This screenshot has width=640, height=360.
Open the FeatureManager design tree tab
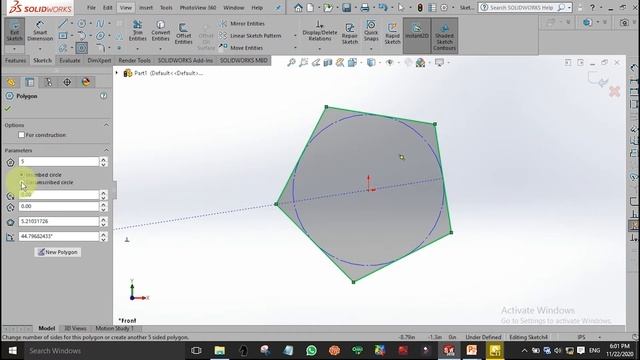pyautogui.click(x=11, y=82)
